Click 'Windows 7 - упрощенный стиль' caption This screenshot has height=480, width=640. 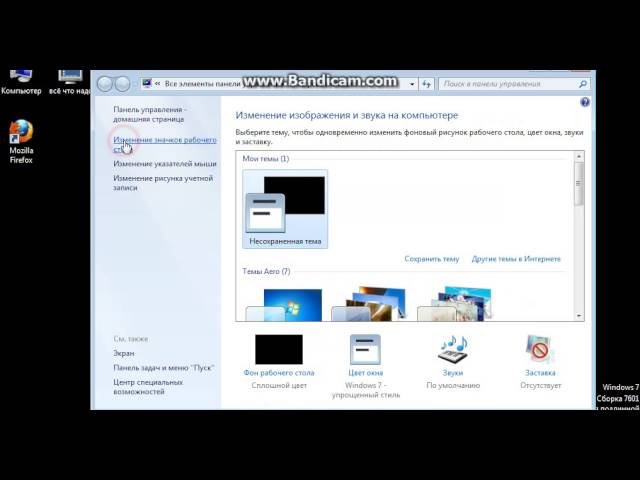[x=366, y=390]
